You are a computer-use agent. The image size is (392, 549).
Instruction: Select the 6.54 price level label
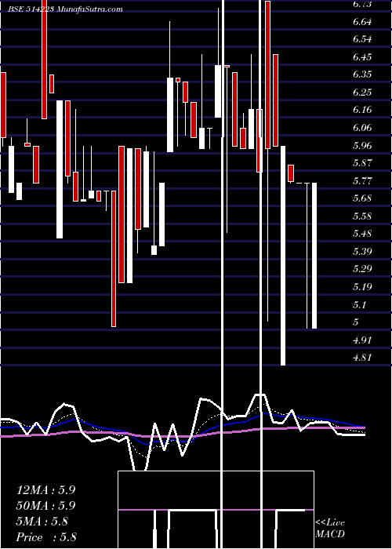[362, 39]
